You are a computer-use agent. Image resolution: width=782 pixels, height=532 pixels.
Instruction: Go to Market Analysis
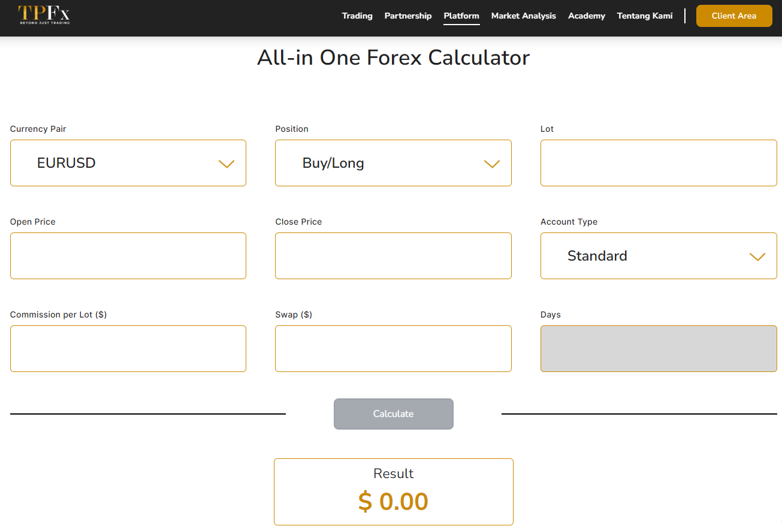tap(524, 16)
